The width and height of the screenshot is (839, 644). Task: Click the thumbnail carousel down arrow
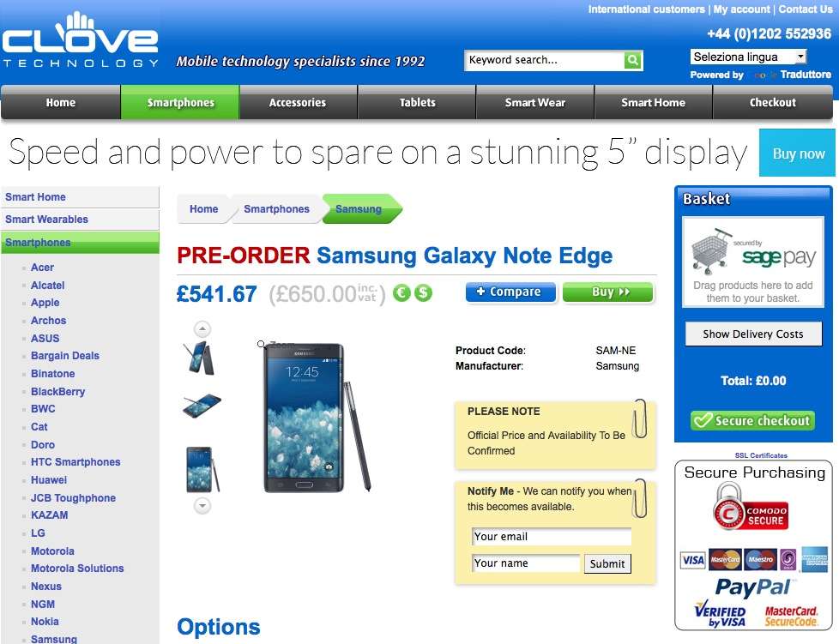[x=202, y=505]
